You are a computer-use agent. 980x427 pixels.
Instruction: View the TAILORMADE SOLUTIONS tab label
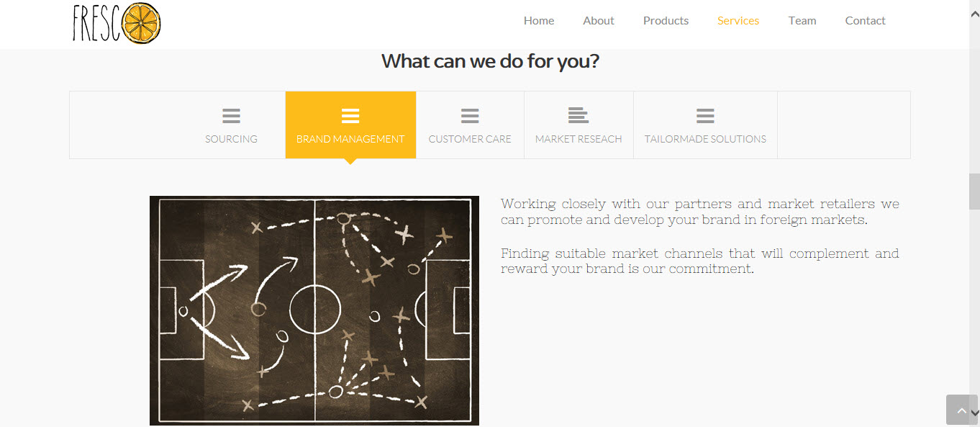[705, 139]
